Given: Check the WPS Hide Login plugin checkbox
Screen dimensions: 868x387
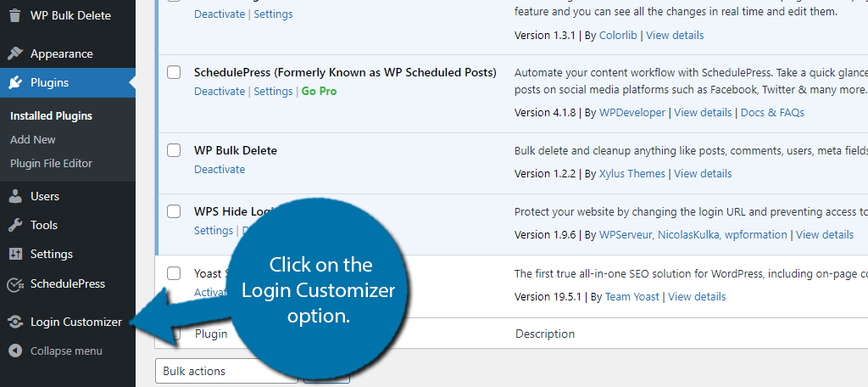Looking at the screenshot, I should click(174, 211).
